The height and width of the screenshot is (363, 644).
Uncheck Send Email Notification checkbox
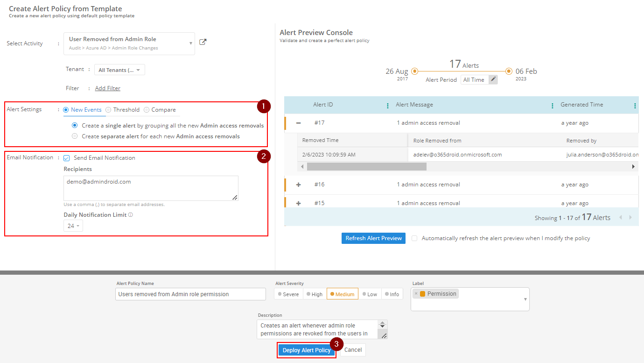click(x=67, y=158)
